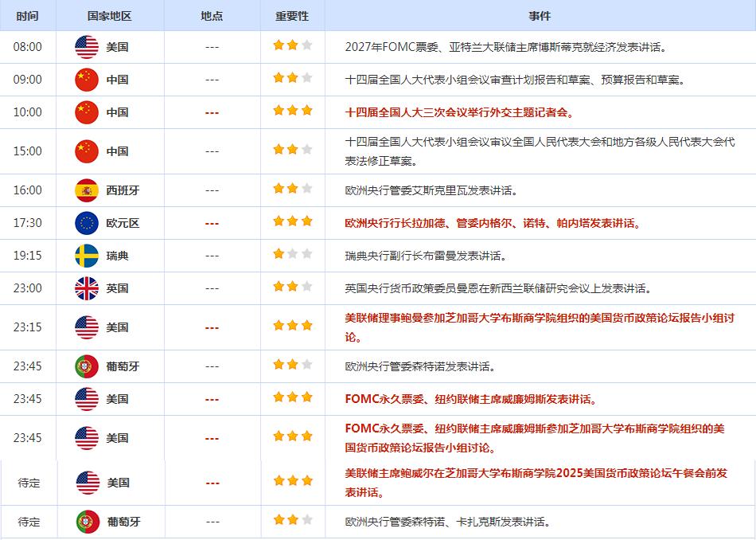
Task: Open the 欧洲央行行长拉加德 speech event
Action: (x=492, y=224)
